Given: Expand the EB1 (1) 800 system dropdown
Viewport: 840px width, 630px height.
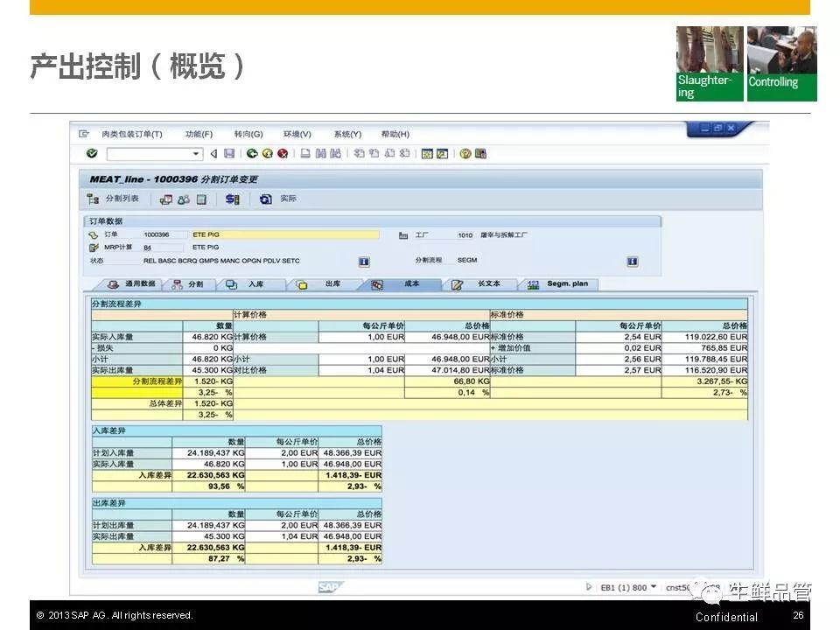Looking at the screenshot, I should pos(653,587).
